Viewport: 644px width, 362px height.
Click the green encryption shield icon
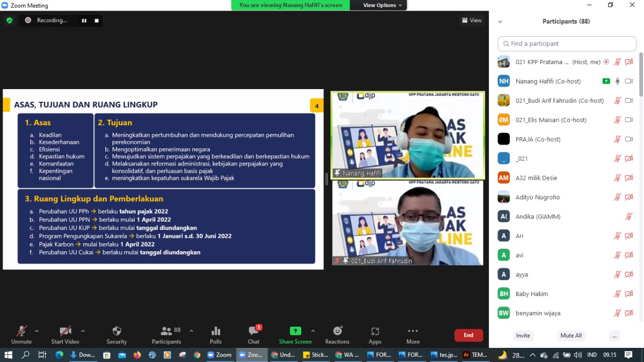tap(9, 20)
